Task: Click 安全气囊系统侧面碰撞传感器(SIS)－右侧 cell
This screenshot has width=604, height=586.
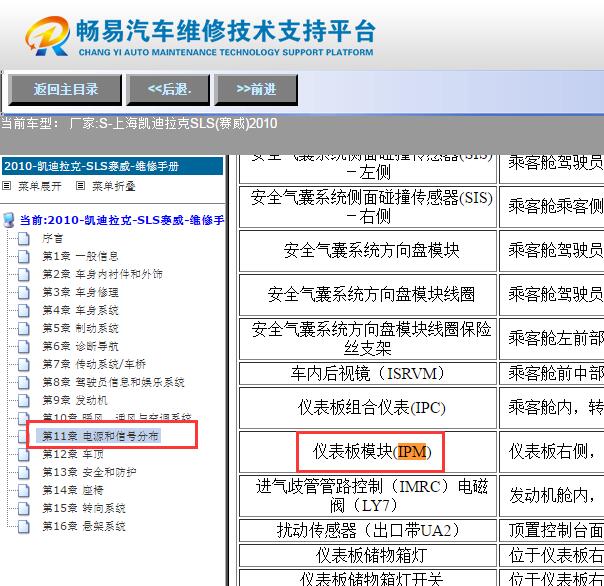Action: point(368,207)
